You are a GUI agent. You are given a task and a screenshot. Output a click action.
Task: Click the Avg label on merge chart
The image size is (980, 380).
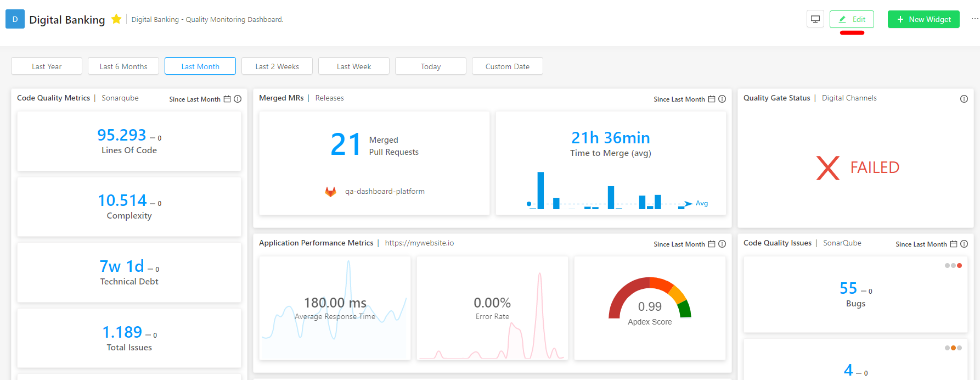pyautogui.click(x=702, y=203)
